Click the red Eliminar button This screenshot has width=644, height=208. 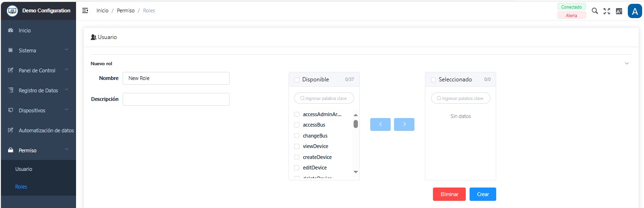point(449,194)
